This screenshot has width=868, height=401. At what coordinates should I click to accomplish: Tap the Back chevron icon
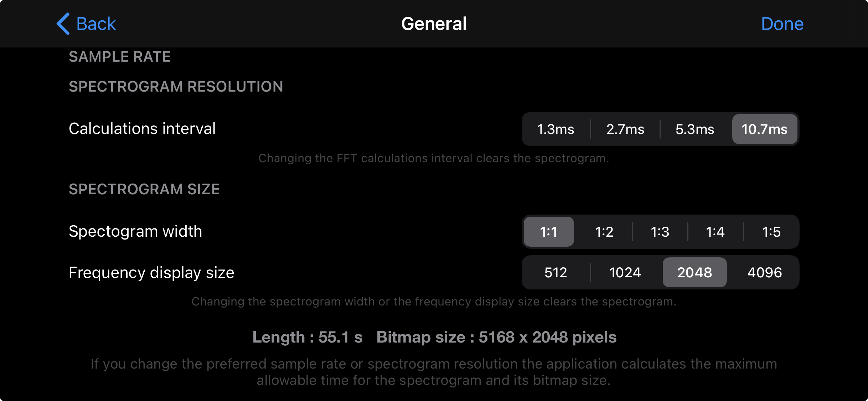point(63,24)
